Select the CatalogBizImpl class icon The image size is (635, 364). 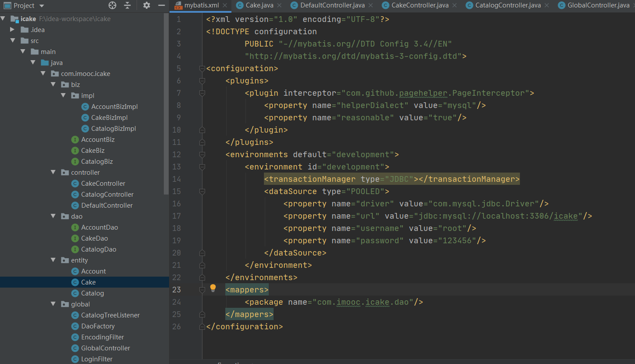tap(85, 129)
